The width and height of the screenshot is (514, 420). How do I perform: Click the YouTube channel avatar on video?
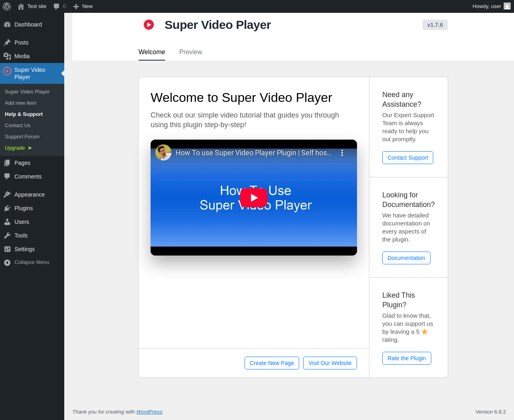click(163, 152)
